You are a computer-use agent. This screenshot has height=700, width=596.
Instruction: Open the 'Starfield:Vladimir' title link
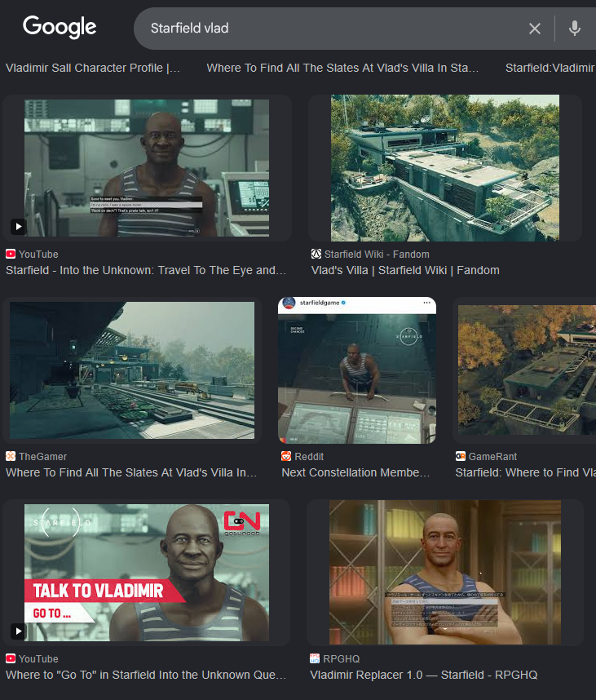pos(550,68)
